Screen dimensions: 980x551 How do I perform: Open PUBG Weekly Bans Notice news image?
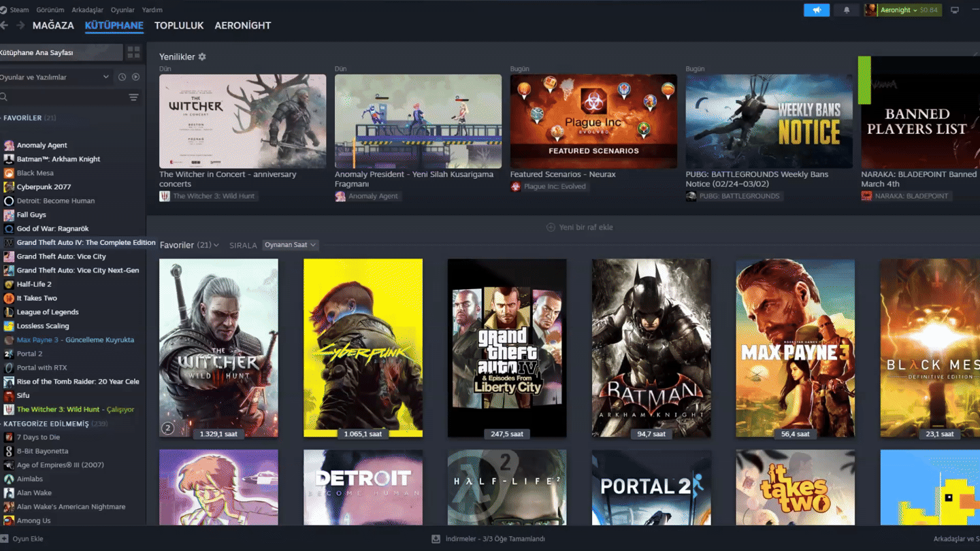point(769,121)
